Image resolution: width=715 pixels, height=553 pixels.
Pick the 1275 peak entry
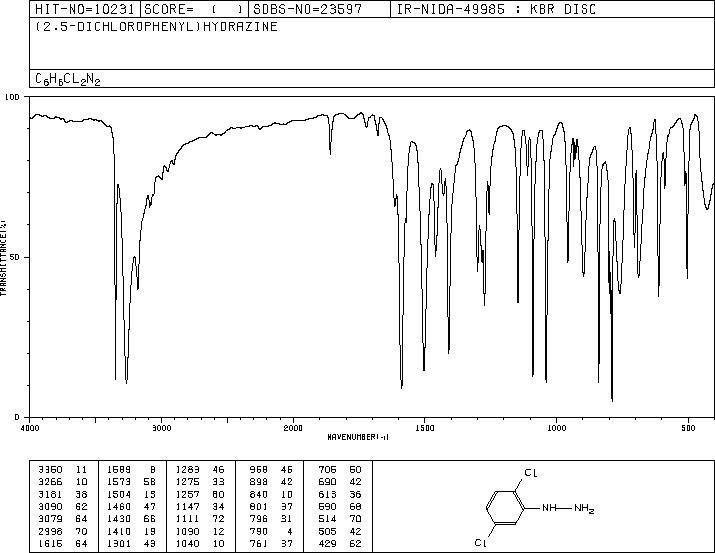200,481
